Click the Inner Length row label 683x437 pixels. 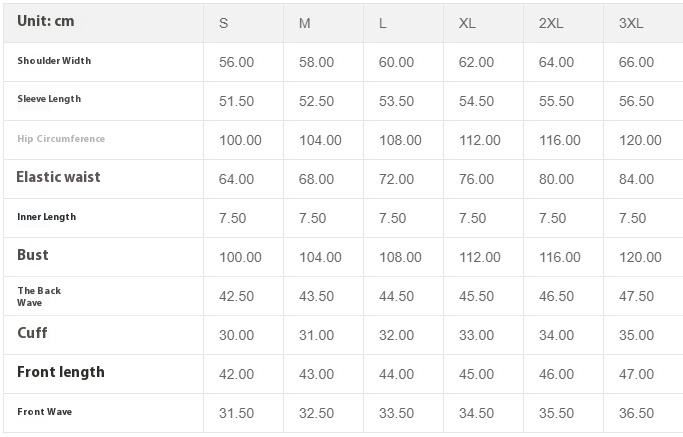[x=47, y=217]
